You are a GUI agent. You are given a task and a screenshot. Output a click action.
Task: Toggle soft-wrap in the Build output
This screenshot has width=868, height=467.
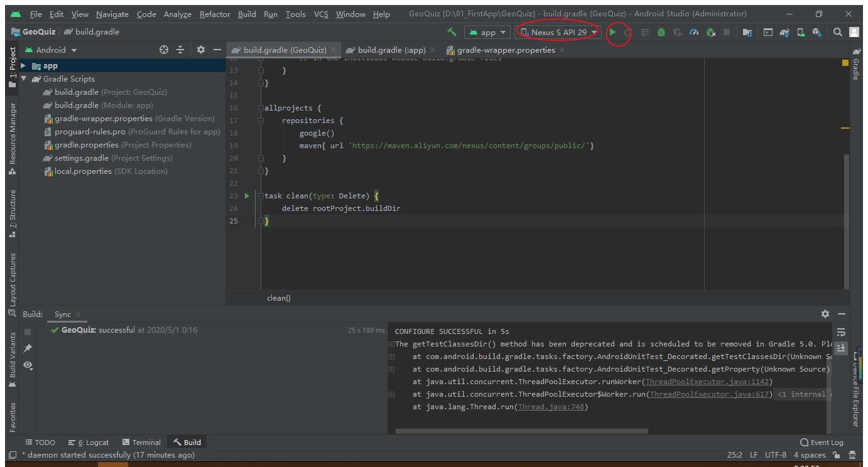[841, 331]
